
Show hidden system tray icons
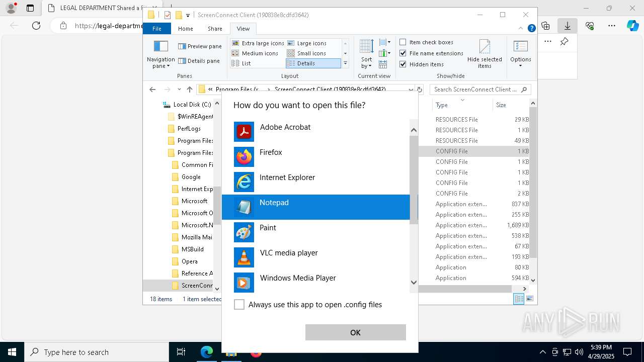(x=542, y=352)
